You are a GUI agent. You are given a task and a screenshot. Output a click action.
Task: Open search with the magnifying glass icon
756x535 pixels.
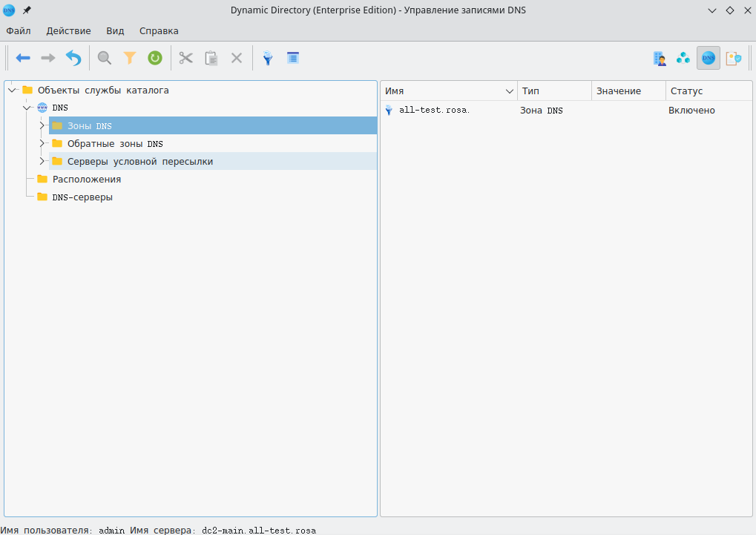[105, 58]
